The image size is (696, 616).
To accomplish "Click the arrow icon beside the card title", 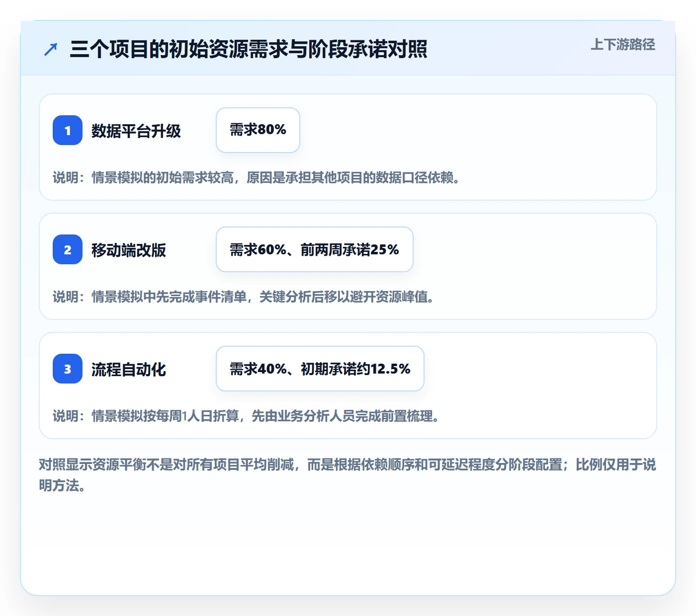I will pos(51,49).
